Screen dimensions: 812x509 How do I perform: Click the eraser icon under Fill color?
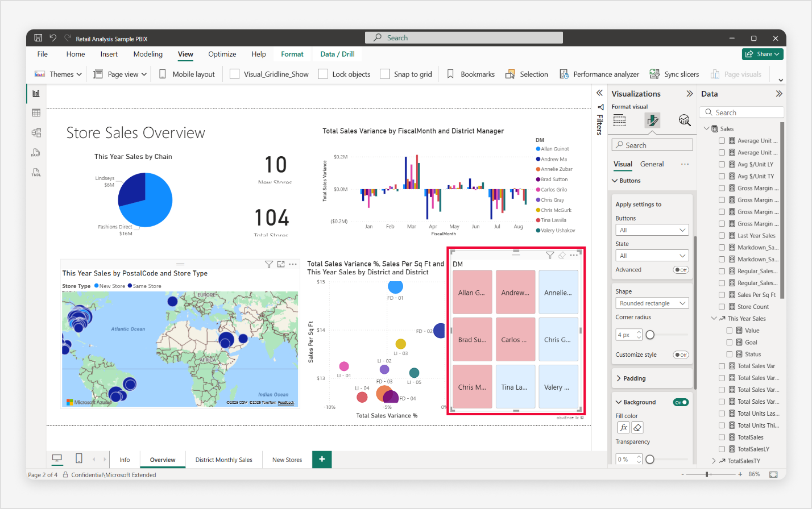(637, 428)
